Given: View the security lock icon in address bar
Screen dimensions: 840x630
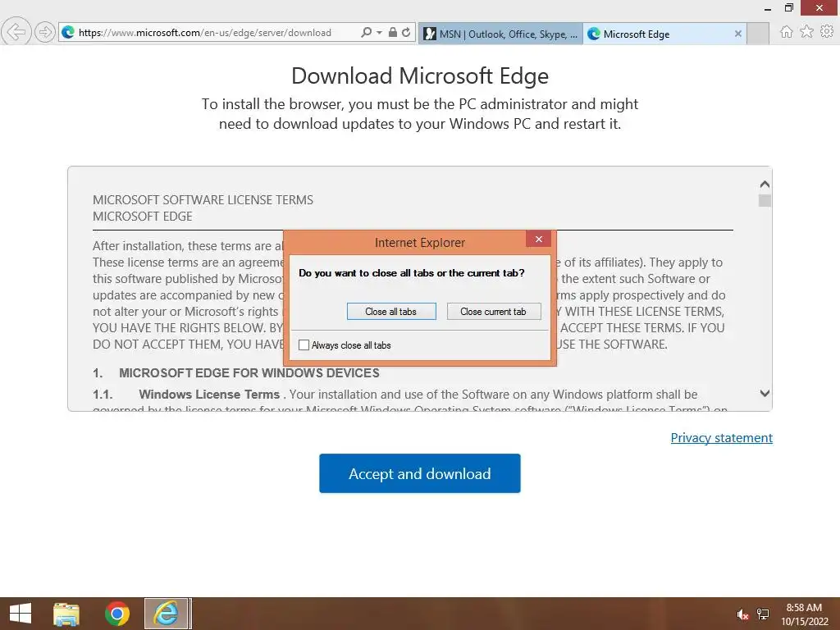Looking at the screenshot, I should click(x=393, y=32).
